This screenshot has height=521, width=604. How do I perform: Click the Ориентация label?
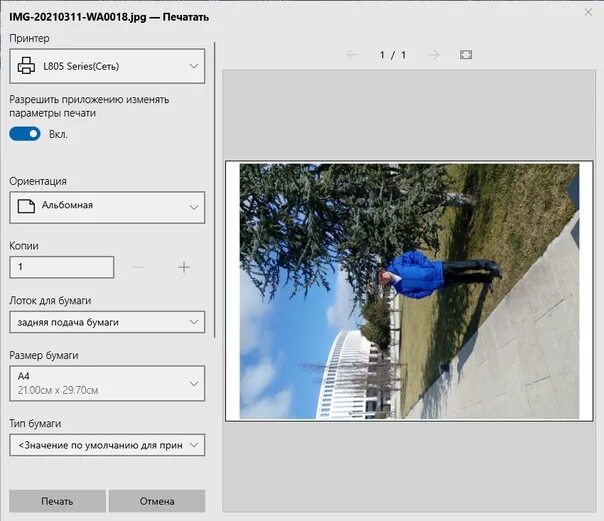[x=38, y=181]
